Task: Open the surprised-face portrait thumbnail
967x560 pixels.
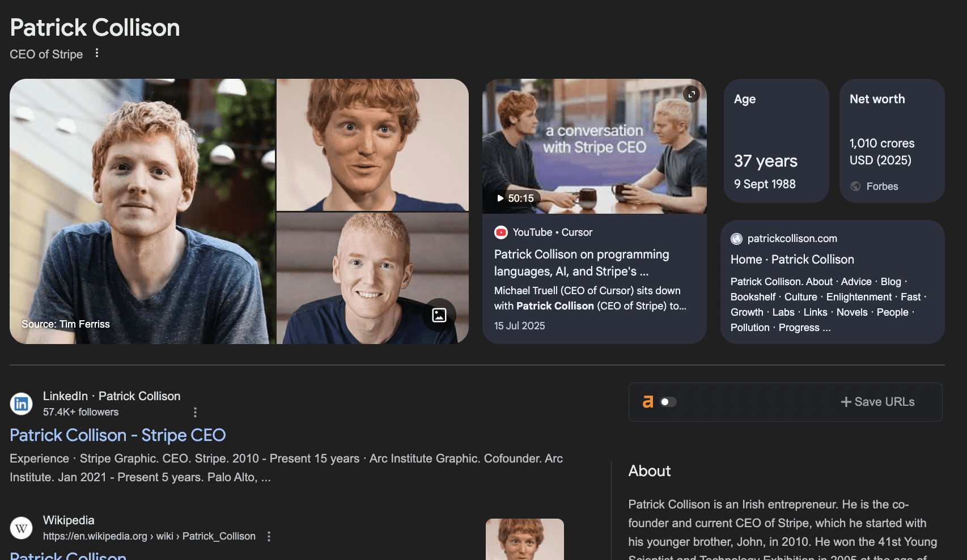Action: click(x=372, y=145)
